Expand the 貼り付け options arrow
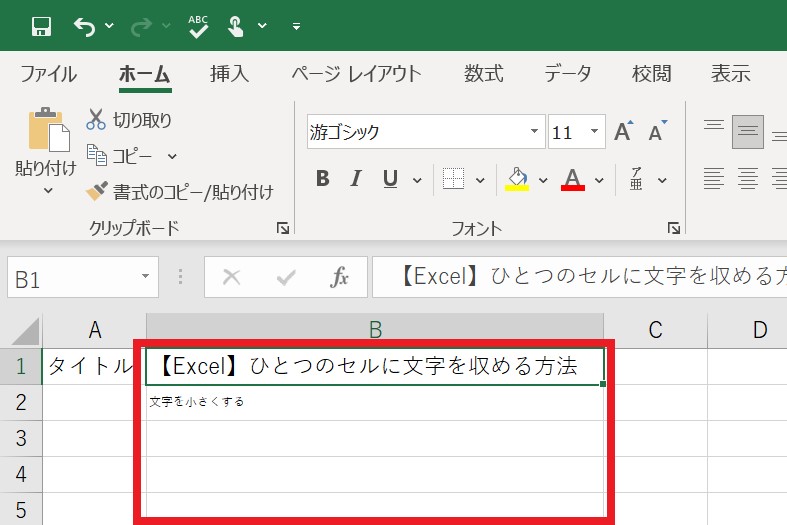 point(48,191)
